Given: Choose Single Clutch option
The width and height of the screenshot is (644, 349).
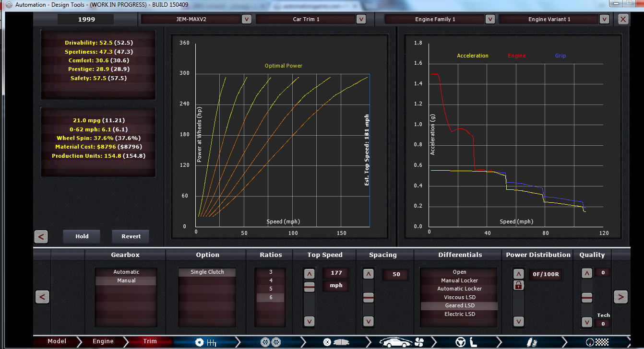Looking at the screenshot, I should tap(207, 272).
